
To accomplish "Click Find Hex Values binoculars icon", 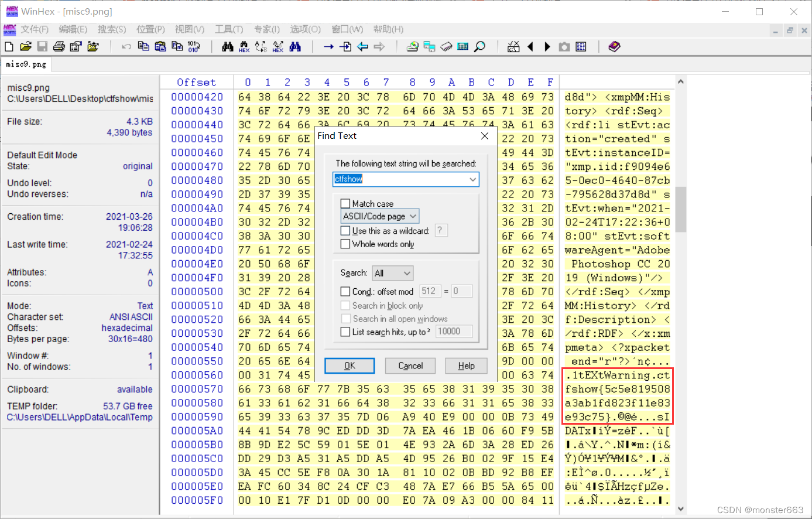I will tap(244, 46).
